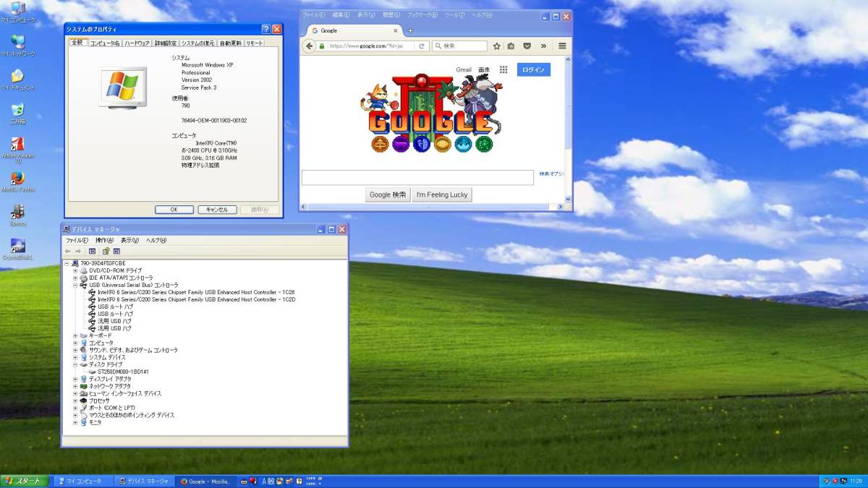The image size is (868, 488).
Task: Open Firefox's ツール(T) menu
Action: (455, 14)
